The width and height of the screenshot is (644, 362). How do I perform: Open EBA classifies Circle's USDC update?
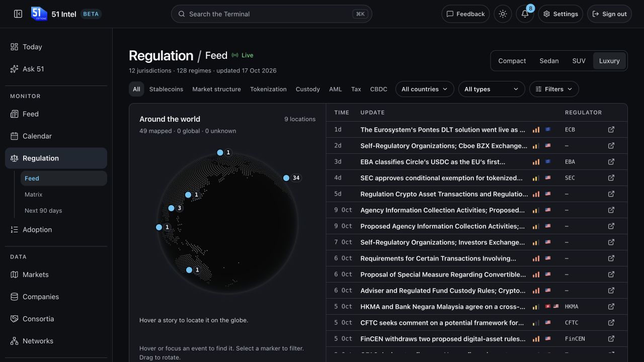[x=433, y=162]
